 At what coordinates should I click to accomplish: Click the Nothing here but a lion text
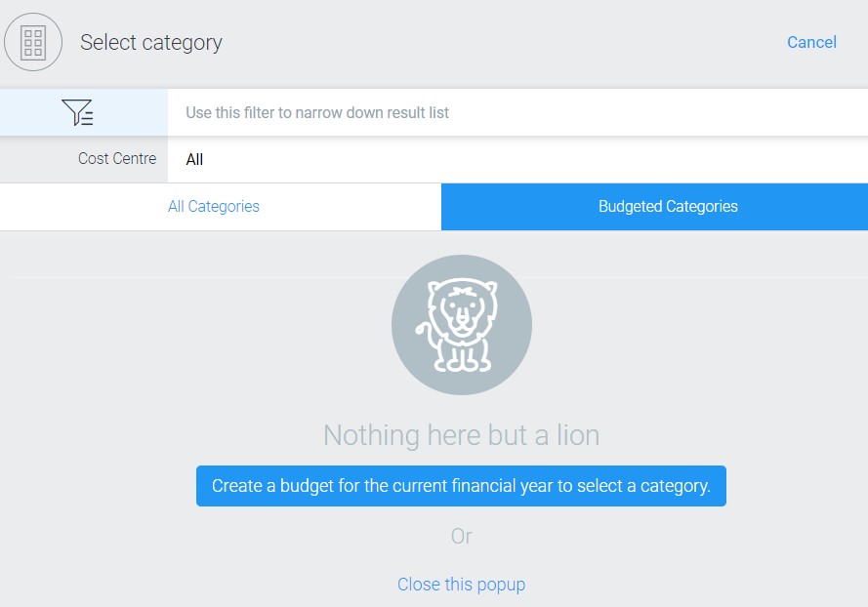[x=461, y=435]
